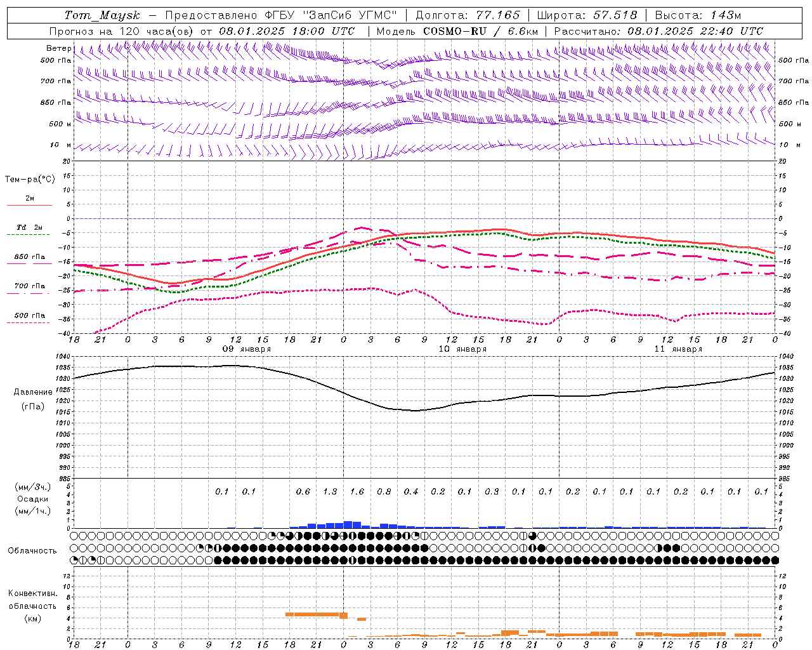Image resolution: width=812 pixels, height=650 pixels.
Task: Click the 0.3 precipitation value
Action: [x=492, y=491]
